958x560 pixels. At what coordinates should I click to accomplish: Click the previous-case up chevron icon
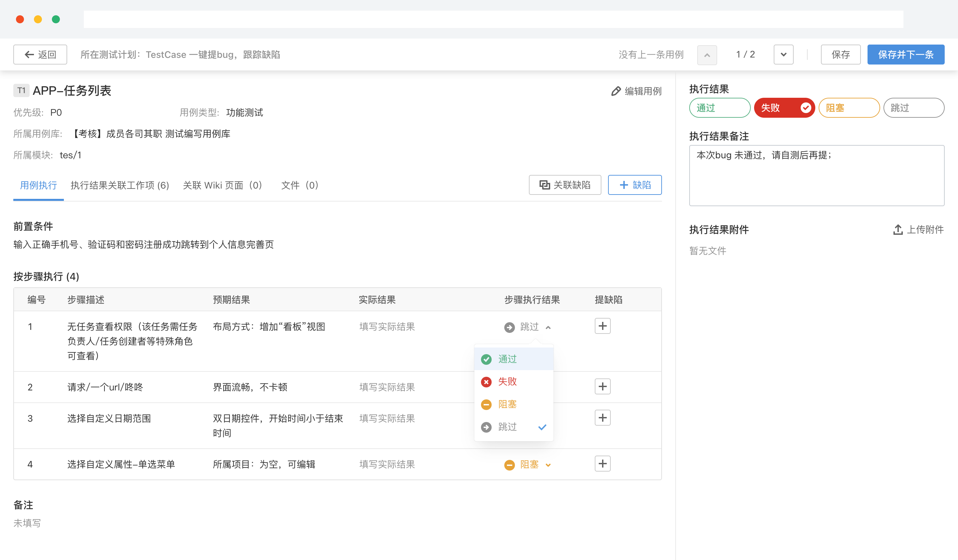tap(707, 54)
